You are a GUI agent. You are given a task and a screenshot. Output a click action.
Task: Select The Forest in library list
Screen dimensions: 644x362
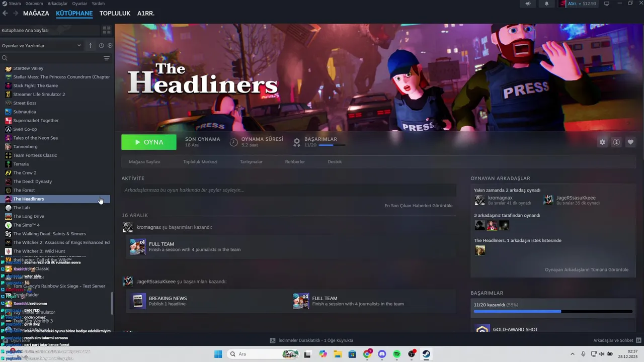[24, 190]
